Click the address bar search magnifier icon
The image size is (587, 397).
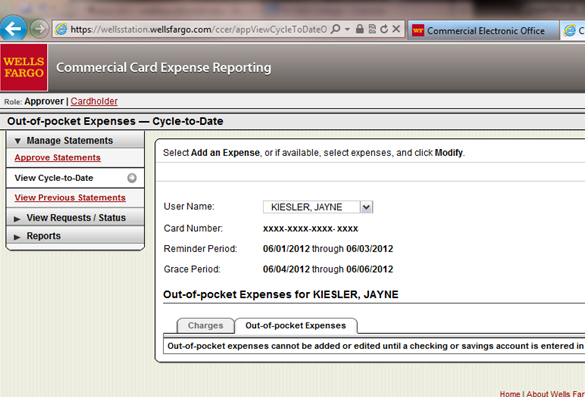click(336, 29)
